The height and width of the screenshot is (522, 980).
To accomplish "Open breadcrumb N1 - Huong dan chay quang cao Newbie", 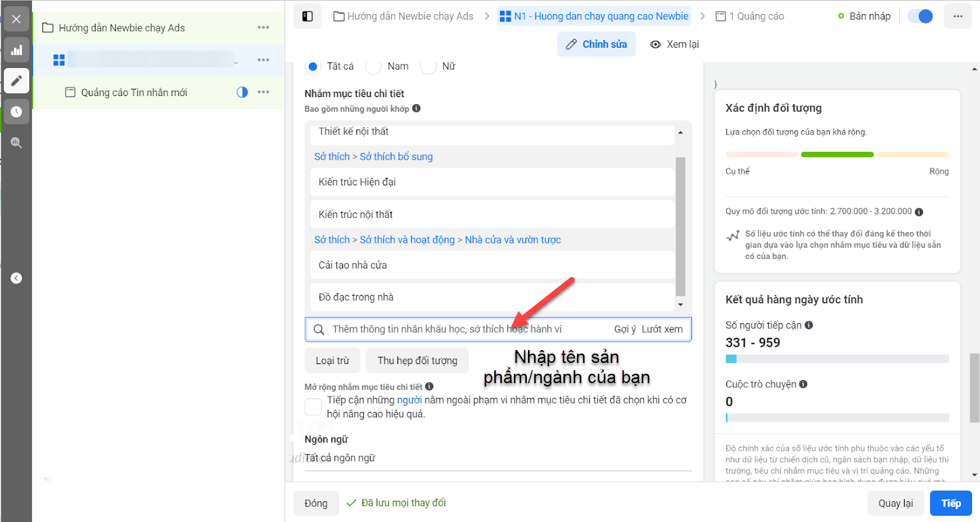I will (594, 17).
